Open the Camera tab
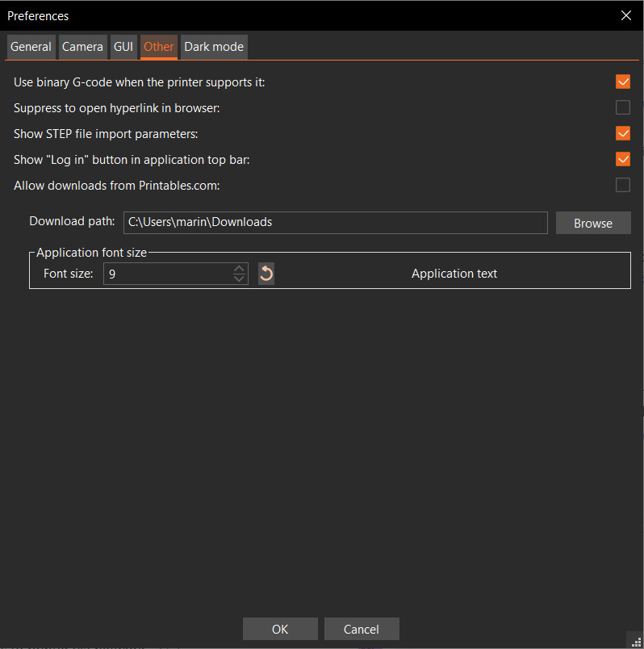 (82, 47)
